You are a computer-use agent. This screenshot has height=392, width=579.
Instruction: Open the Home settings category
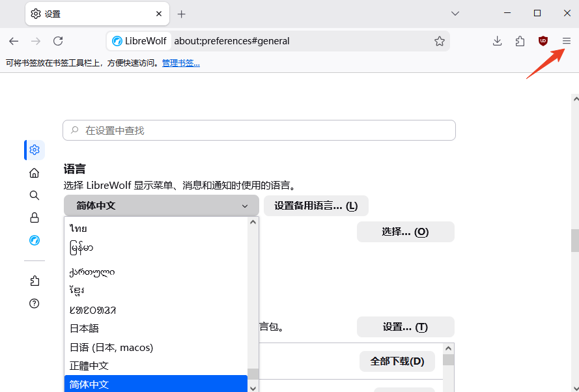point(35,173)
